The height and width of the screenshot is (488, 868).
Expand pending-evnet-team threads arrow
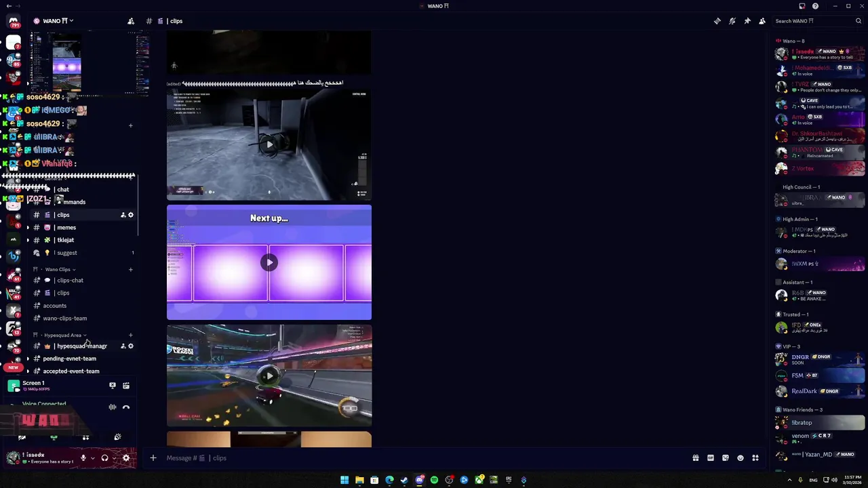pyautogui.click(x=28, y=359)
